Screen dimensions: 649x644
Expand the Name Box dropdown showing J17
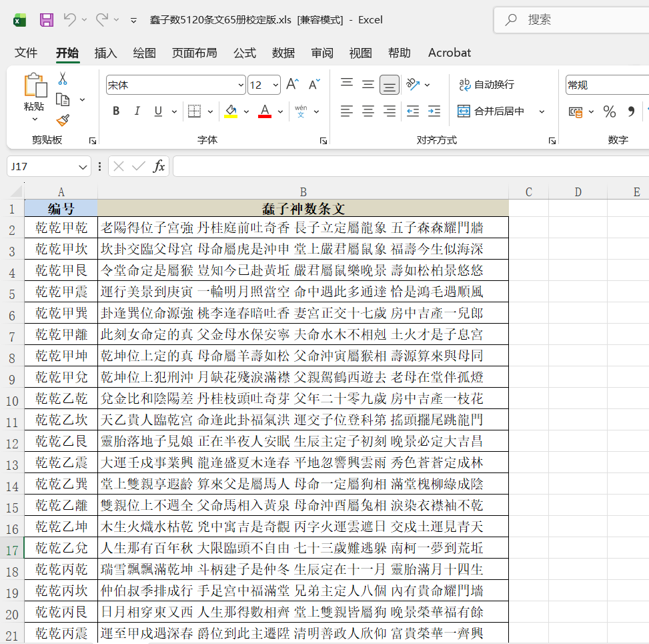tap(83, 167)
